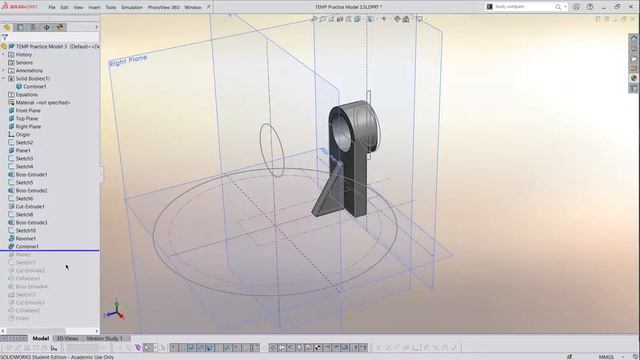The width and height of the screenshot is (640, 360).
Task: Select the Boss-Extrude2 feature
Action: click(31, 191)
